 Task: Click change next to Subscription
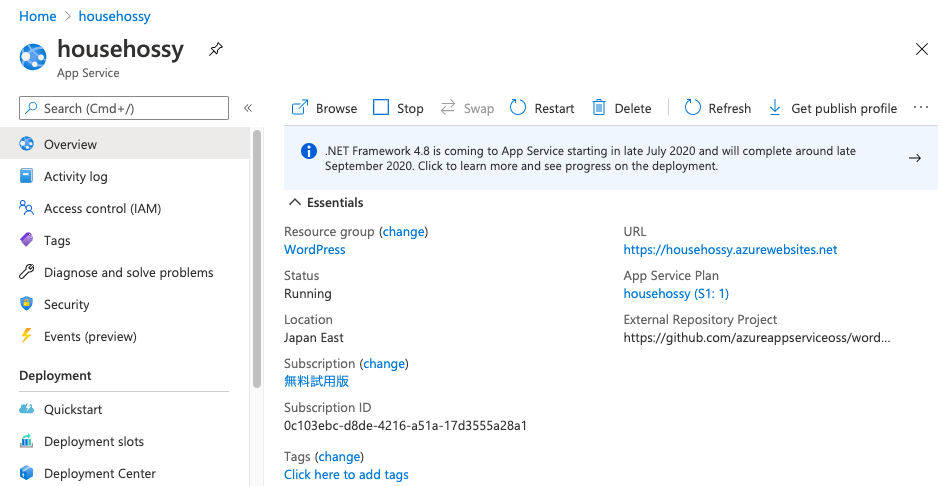click(384, 363)
